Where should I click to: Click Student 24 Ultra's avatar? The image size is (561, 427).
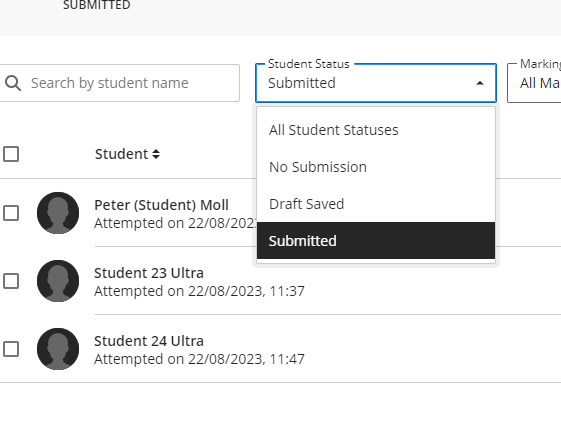pyautogui.click(x=58, y=349)
